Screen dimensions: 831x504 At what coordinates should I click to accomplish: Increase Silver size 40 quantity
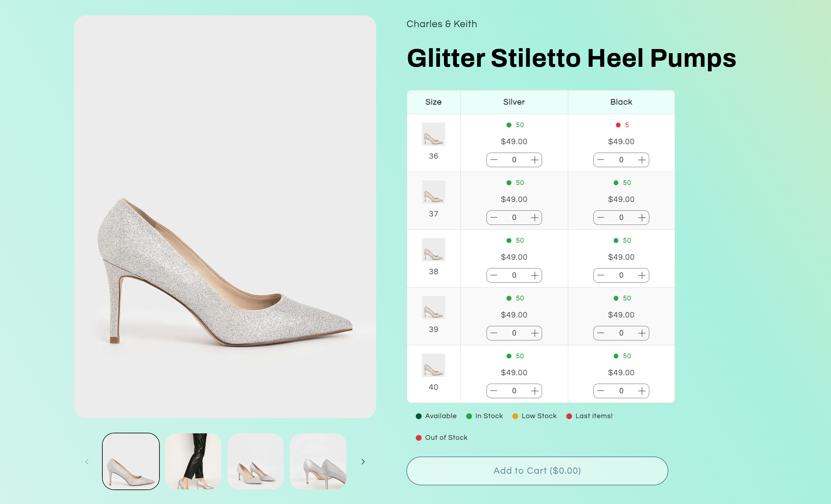535,391
